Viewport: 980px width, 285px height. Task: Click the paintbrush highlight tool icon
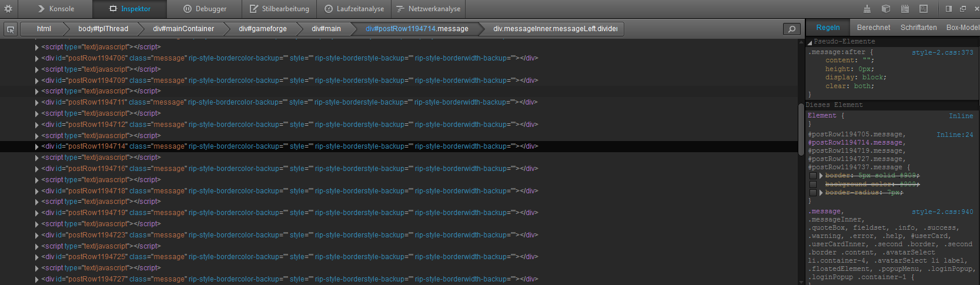tap(867, 9)
